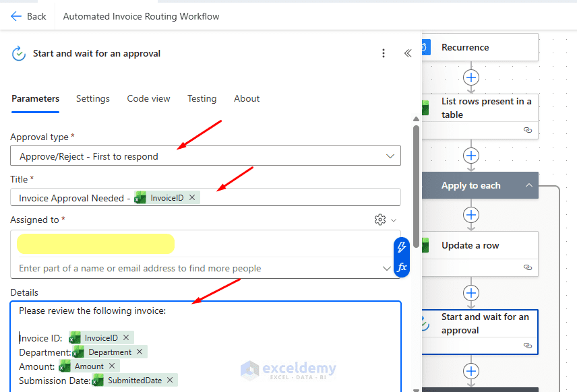Open chevron next to Assigned to gear

(x=394, y=220)
